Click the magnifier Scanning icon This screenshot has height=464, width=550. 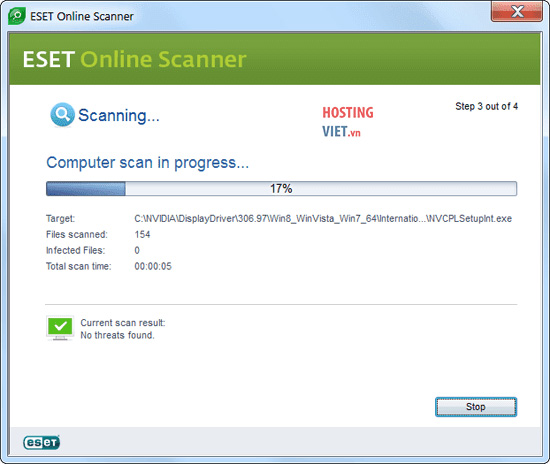coord(62,115)
